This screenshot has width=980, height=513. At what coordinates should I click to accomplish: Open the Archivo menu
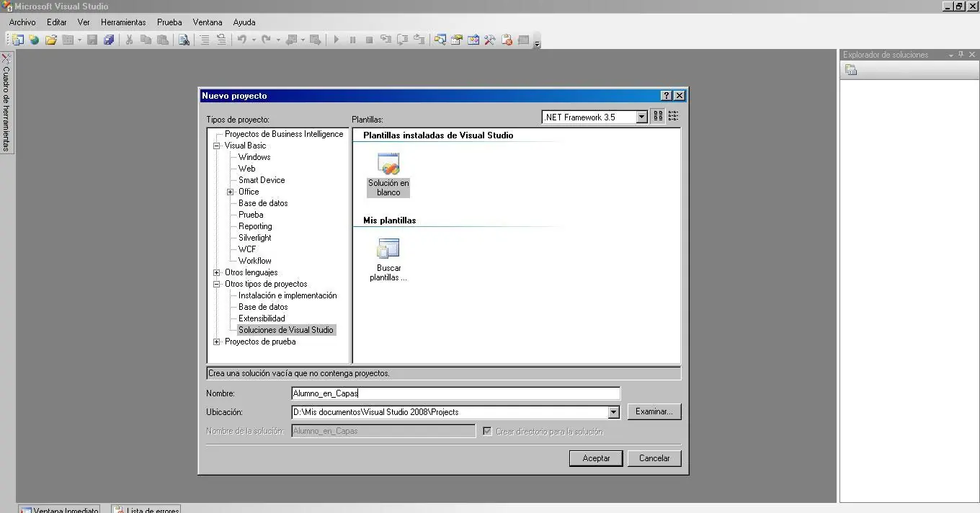point(22,22)
